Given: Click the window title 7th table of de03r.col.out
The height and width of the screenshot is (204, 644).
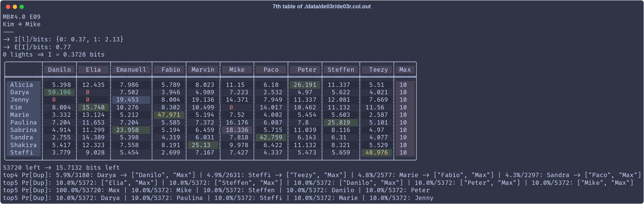Looking at the screenshot, I should tap(321, 6).
